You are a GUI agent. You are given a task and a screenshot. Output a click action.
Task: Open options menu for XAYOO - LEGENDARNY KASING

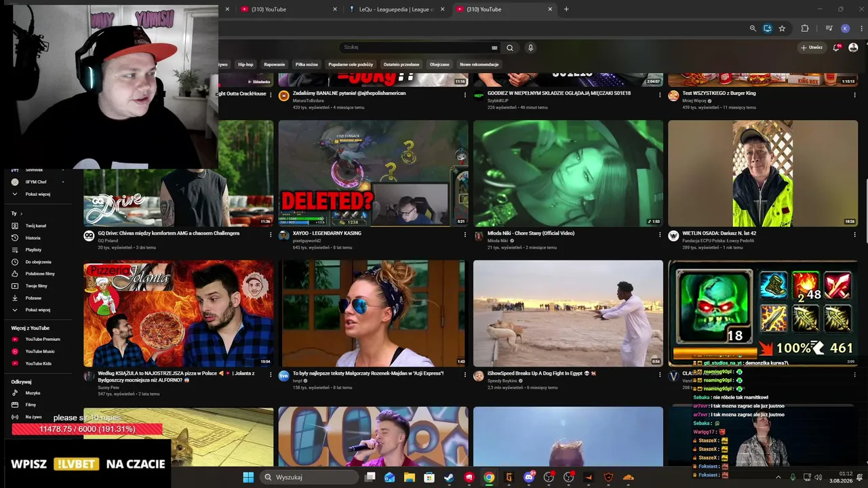465,235
